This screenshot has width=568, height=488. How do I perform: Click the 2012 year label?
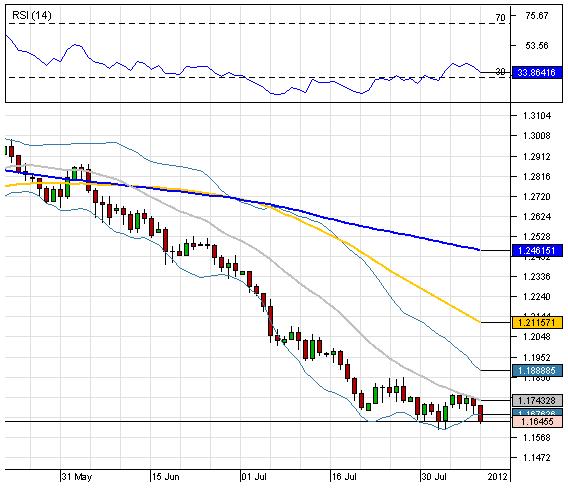tap(498, 477)
